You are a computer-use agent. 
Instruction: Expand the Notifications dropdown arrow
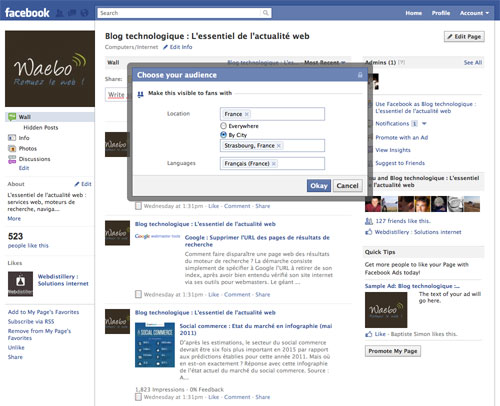(424, 124)
